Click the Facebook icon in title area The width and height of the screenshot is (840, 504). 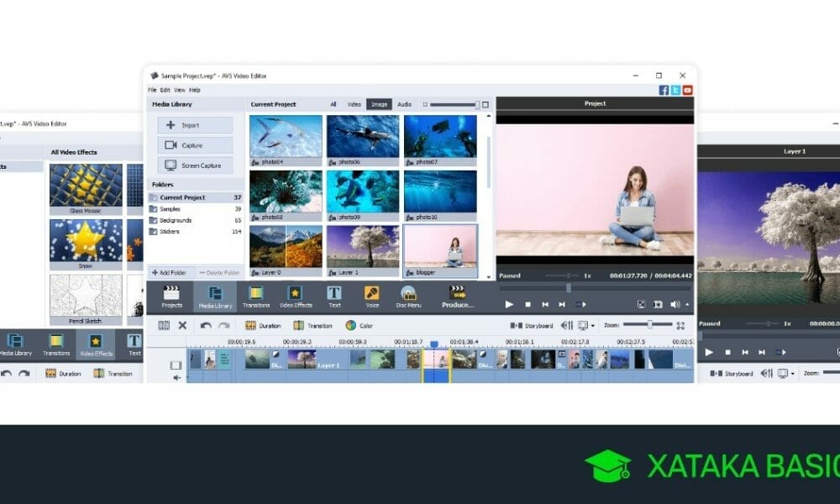(664, 90)
